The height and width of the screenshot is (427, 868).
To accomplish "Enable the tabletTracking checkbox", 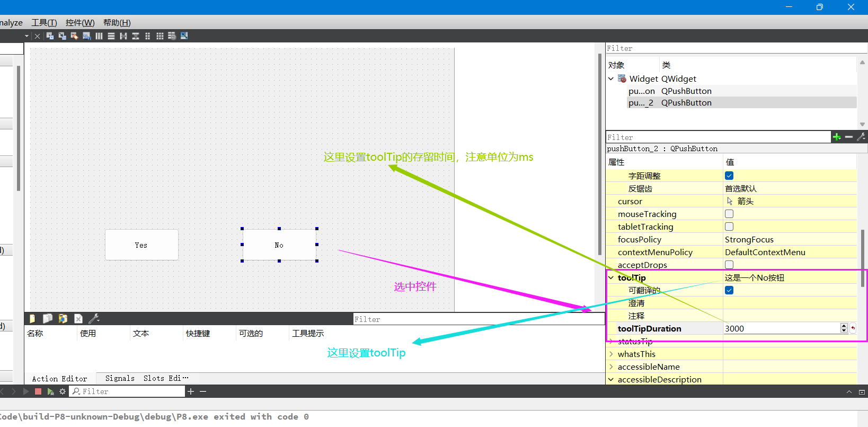I will [x=729, y=226].
